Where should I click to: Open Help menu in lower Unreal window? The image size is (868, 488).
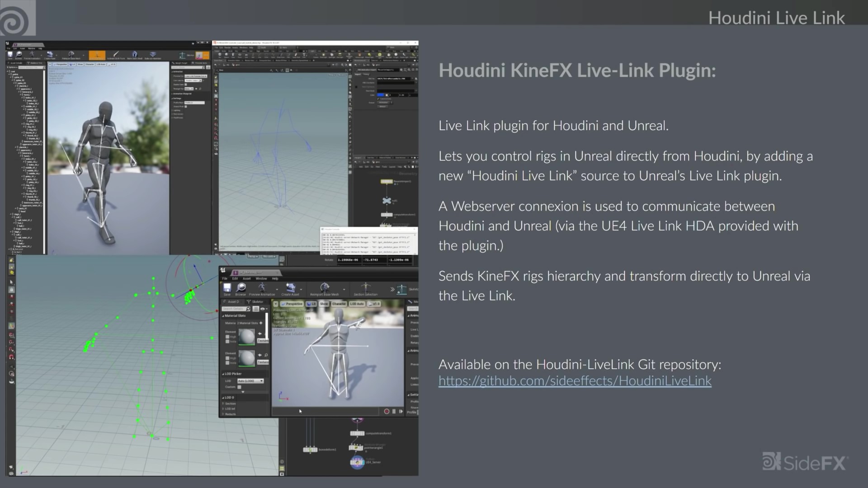275,278
